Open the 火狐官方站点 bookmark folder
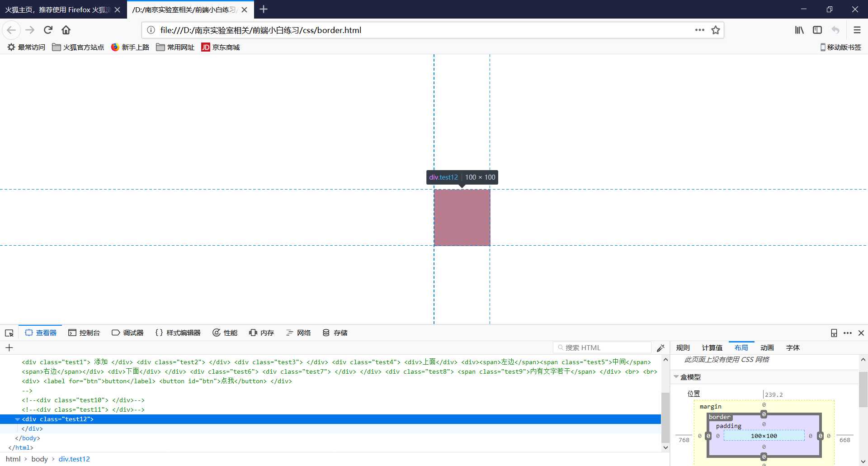 click(78, 47)
